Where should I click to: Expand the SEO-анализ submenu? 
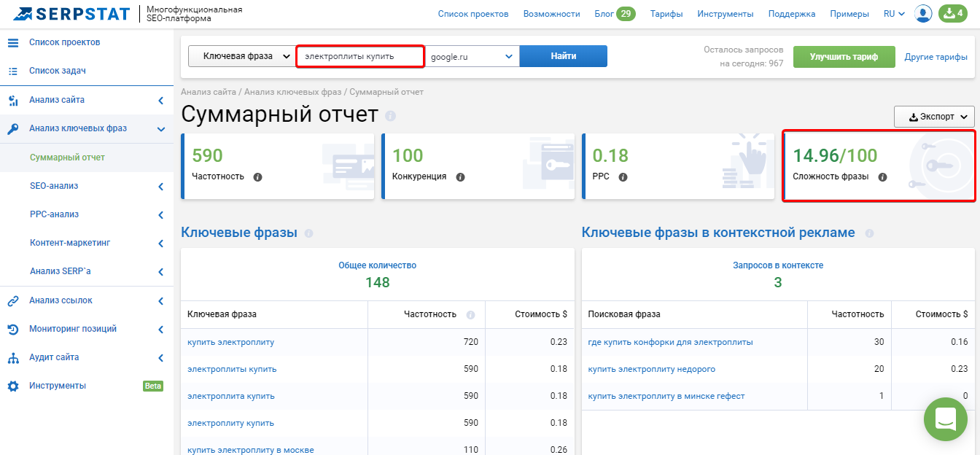160,186
